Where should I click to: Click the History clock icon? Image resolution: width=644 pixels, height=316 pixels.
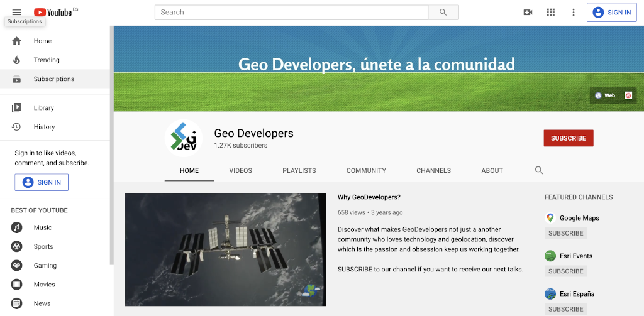pos(16,127)
